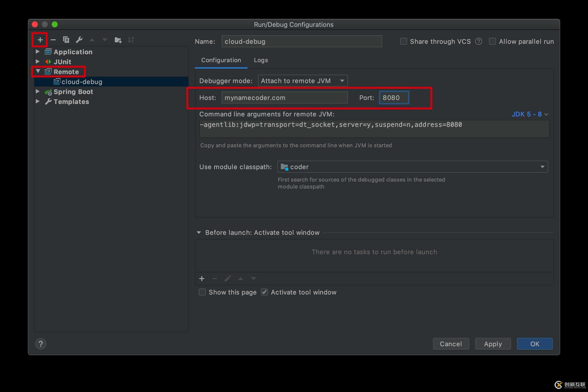This screenshot has width=588, height=392.
Task: Expand the Application tree node
Action: point(38,51)
